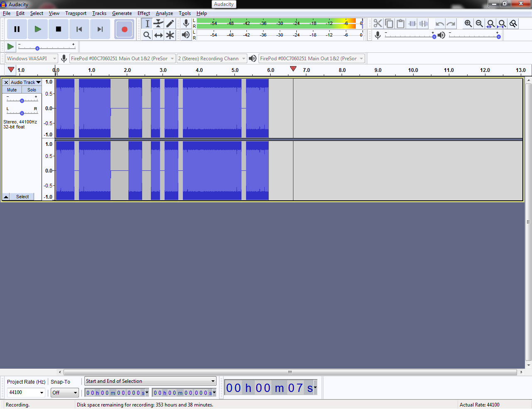Open Start and End of Selection dropdown

point(150,381)
